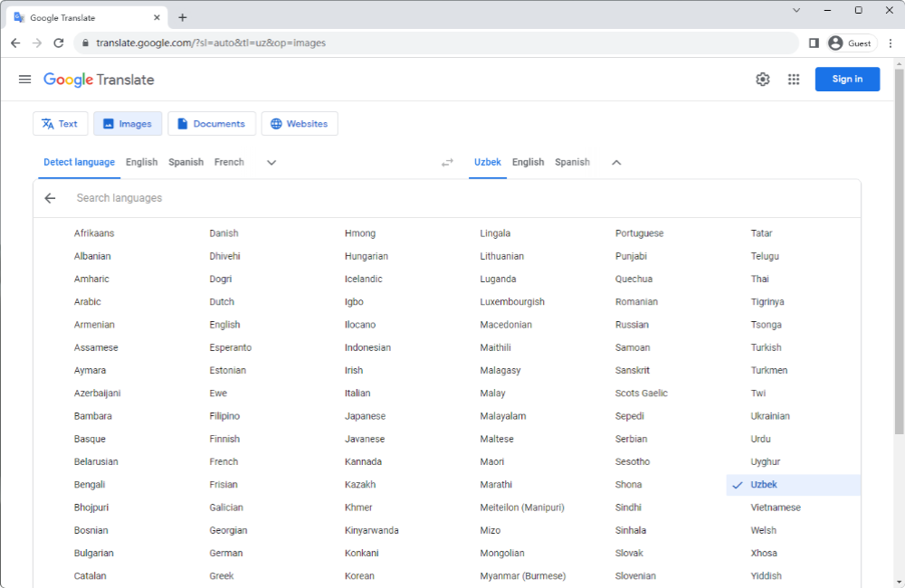Choose English as source language

[x=141, y=162]
